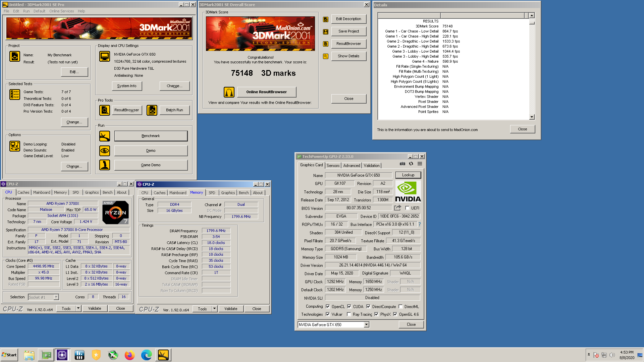Click the Online ResultBrowser globe icon
This screenshot has height=362, width=644.
click(229, 92)
